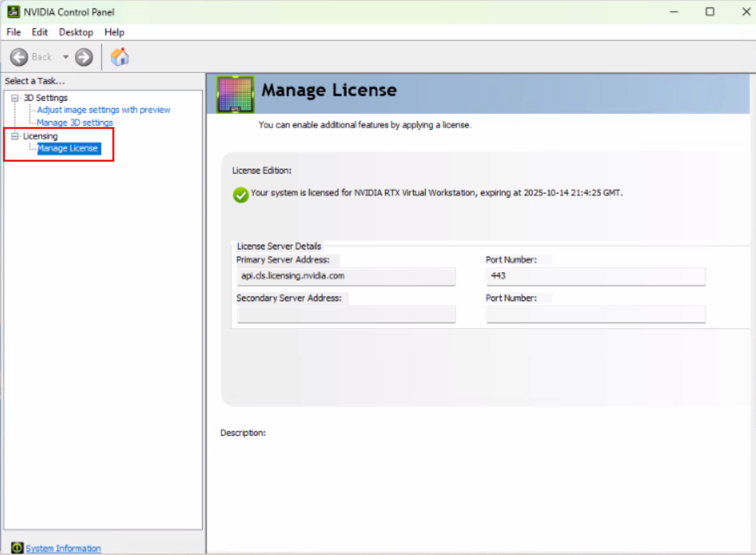Open System Information link

[63, 548]
